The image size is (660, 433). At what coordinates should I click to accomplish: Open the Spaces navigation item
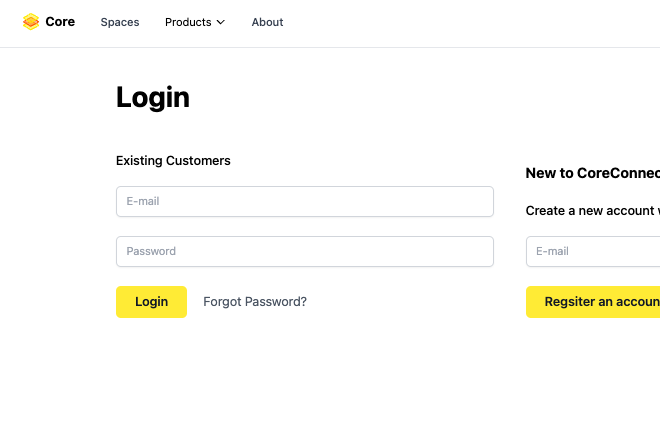(x=120, y=22)
